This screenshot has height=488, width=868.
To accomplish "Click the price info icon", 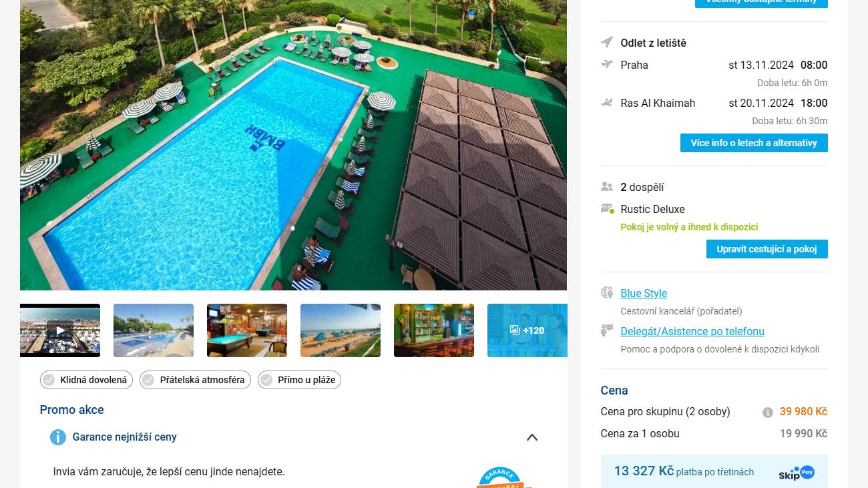I will coord(768,413).
